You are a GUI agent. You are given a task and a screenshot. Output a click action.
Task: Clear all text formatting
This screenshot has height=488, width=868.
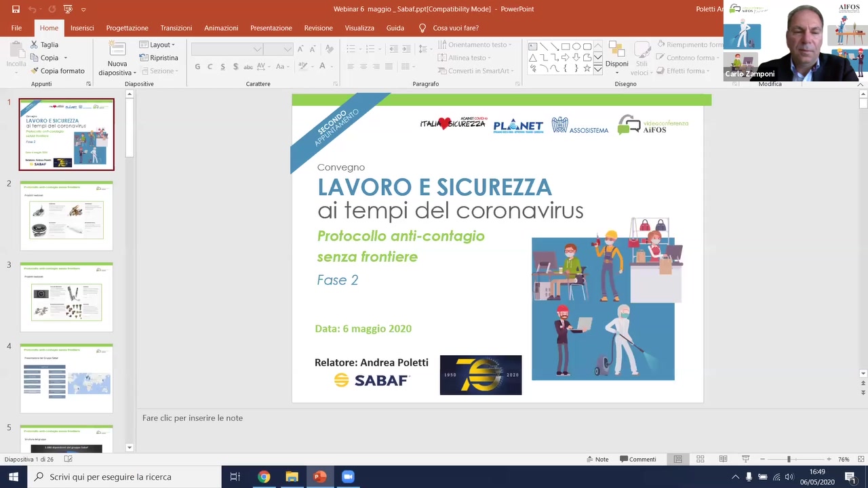pos(330,49)
